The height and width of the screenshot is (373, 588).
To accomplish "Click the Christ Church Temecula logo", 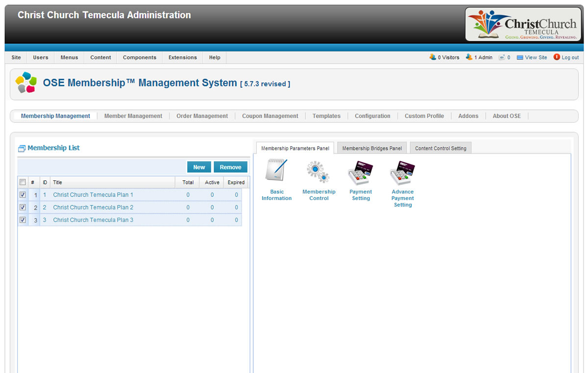I will coord(523,24).
